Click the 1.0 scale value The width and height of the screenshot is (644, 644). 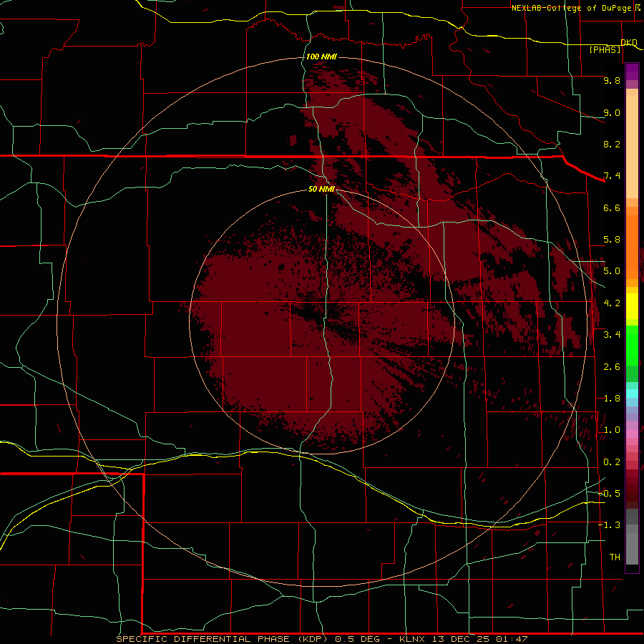(612, 430)
